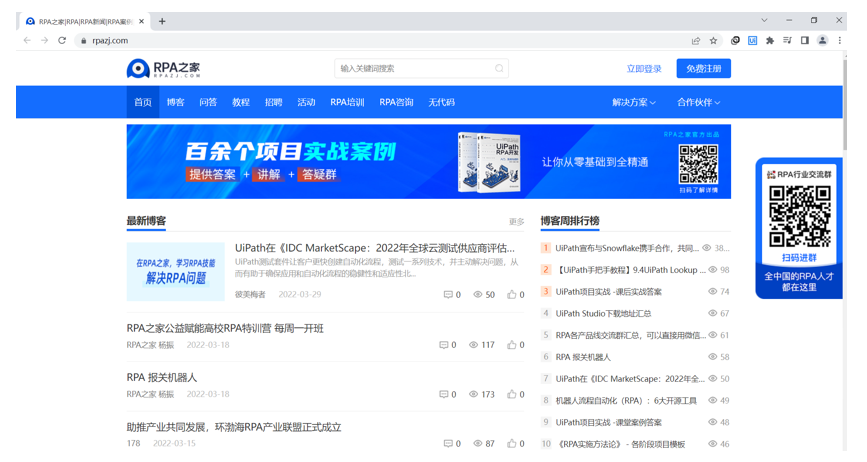Image resolution: width=867 pixels, height=462 pixels.
Task: Click the browser forward arrow
Action: click(x=45, y=40)
